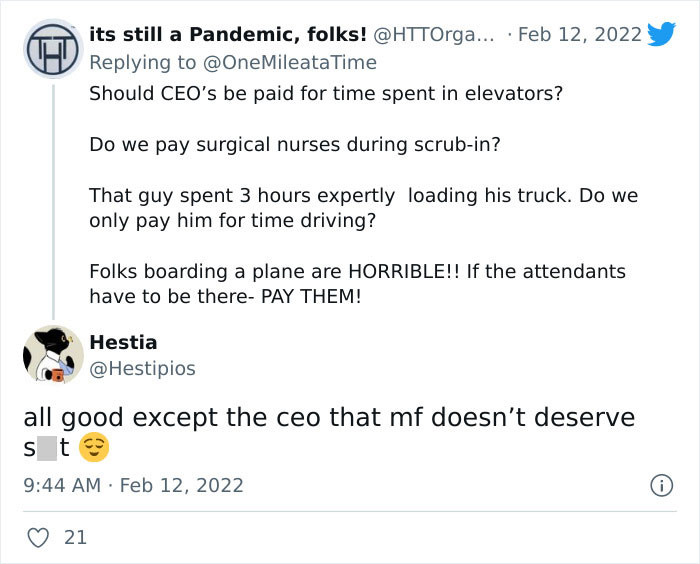This screenshot has width=700, height=564.
Task: Open the tweet info icon
Action: point(661,486)
